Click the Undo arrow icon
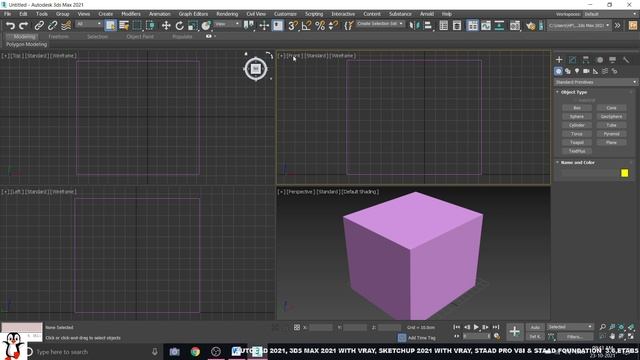 [10, 25]
